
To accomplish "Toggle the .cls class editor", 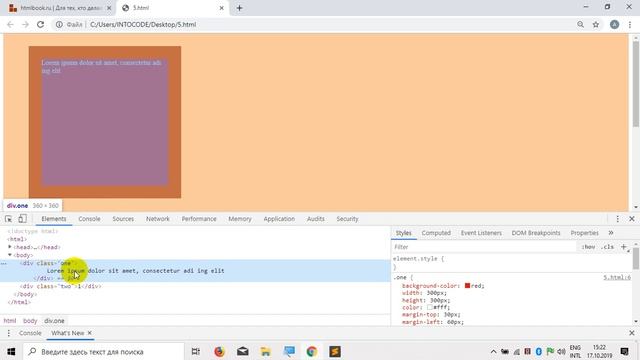I will (607, 247).
